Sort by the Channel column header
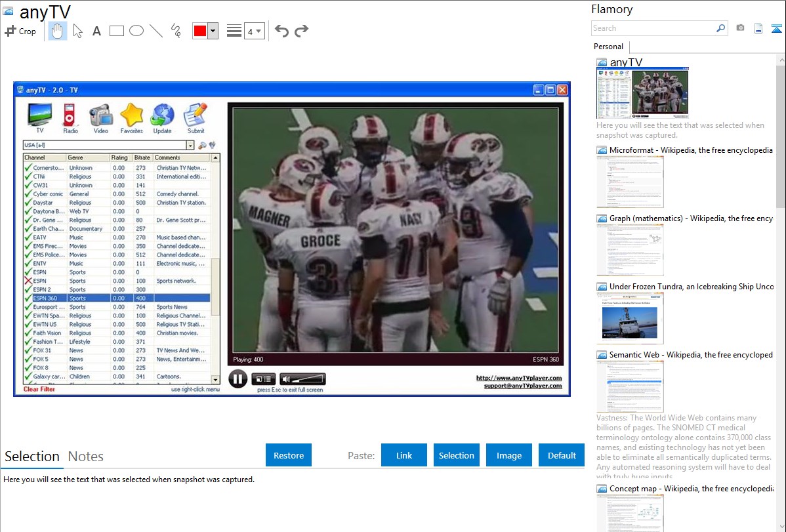 point(44,157)
